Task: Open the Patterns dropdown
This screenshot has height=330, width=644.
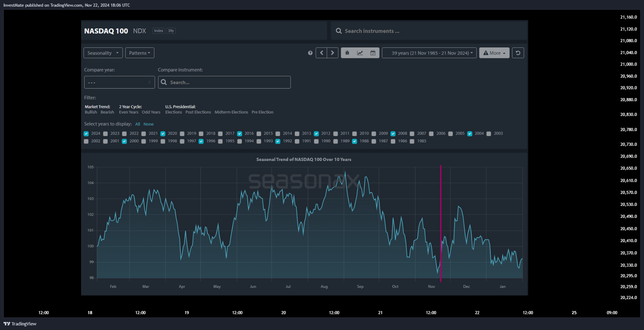Action: [140, 53]
